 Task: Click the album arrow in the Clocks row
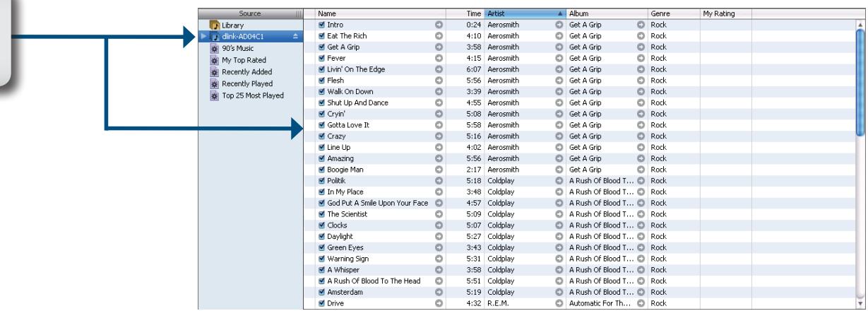tap(641, 225)
